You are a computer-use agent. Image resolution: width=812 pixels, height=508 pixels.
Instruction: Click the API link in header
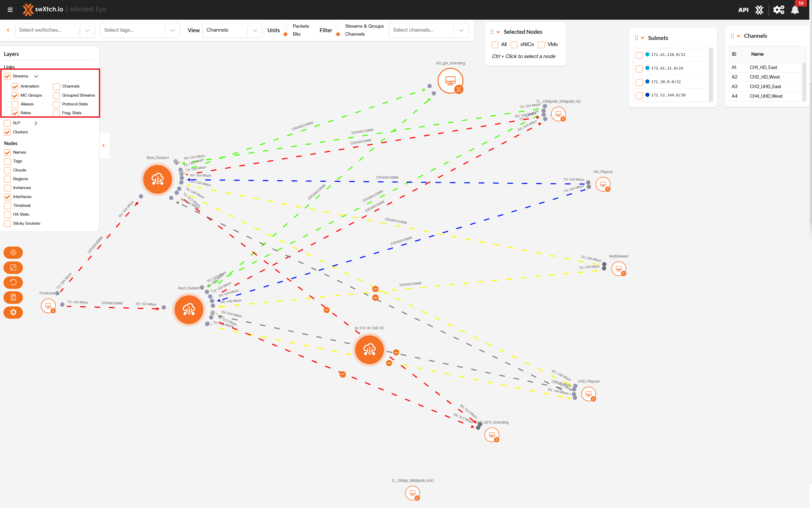[743, 10]
